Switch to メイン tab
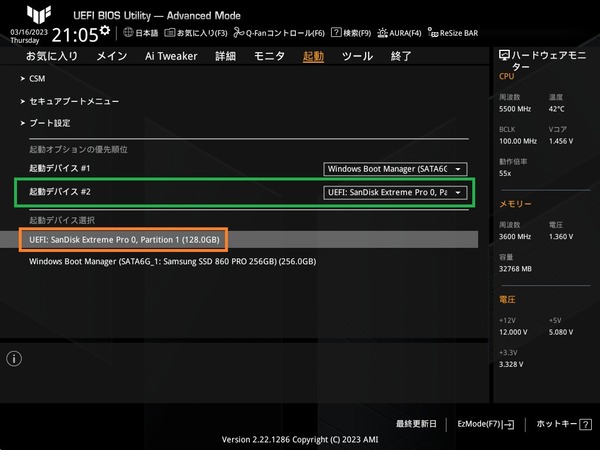Screen dimensions: 600x450 pyautogui.click(x=112, y=56)
